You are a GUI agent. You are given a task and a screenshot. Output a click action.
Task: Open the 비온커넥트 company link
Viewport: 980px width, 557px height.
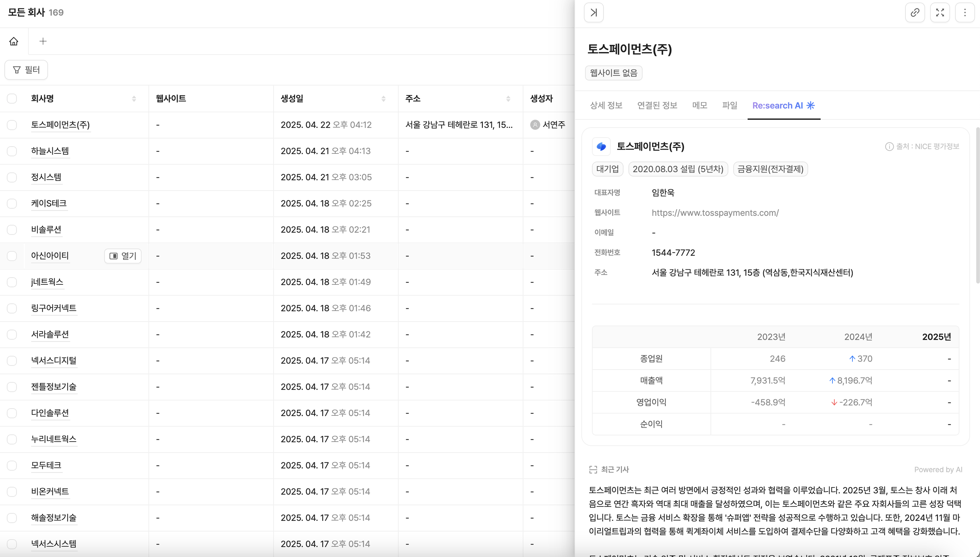tap(50, 492)
